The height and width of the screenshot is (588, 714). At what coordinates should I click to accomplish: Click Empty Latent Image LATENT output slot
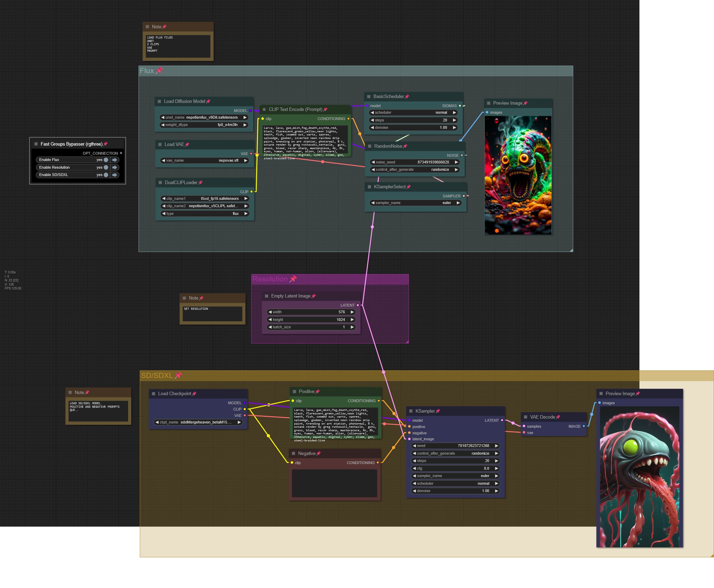[358, 305]
